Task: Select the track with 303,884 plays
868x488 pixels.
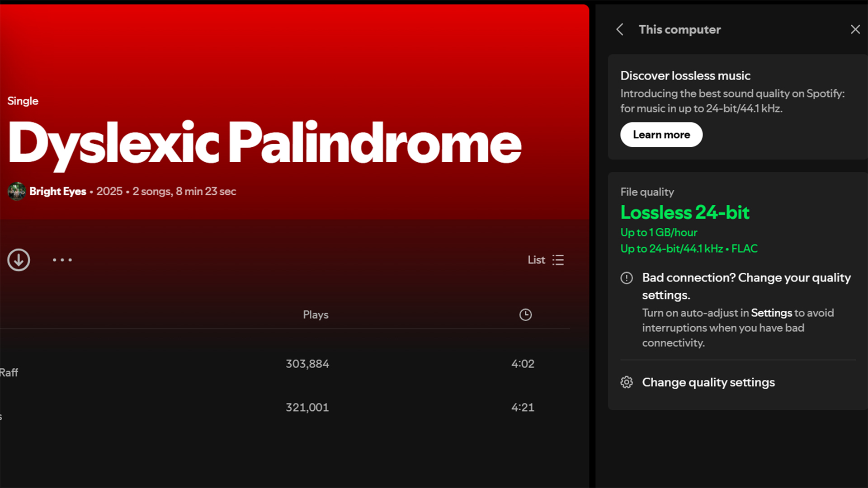Action: [307, 364]
